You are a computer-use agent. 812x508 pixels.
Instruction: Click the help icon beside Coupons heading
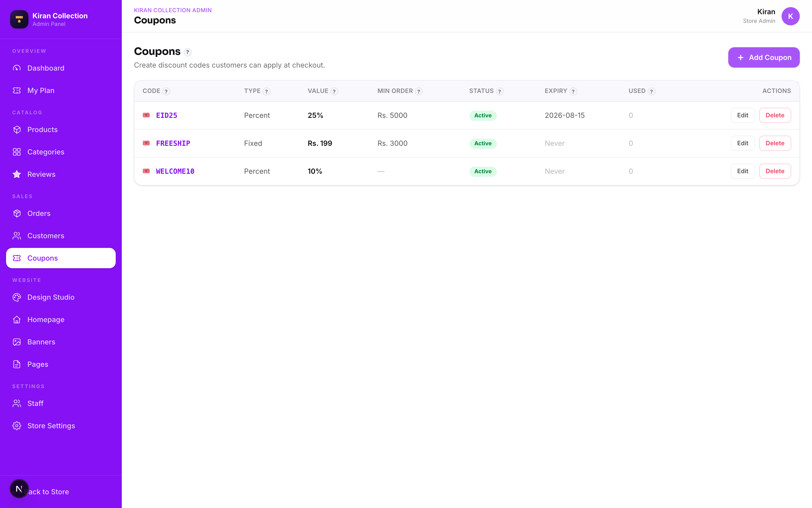pos(188,52)
